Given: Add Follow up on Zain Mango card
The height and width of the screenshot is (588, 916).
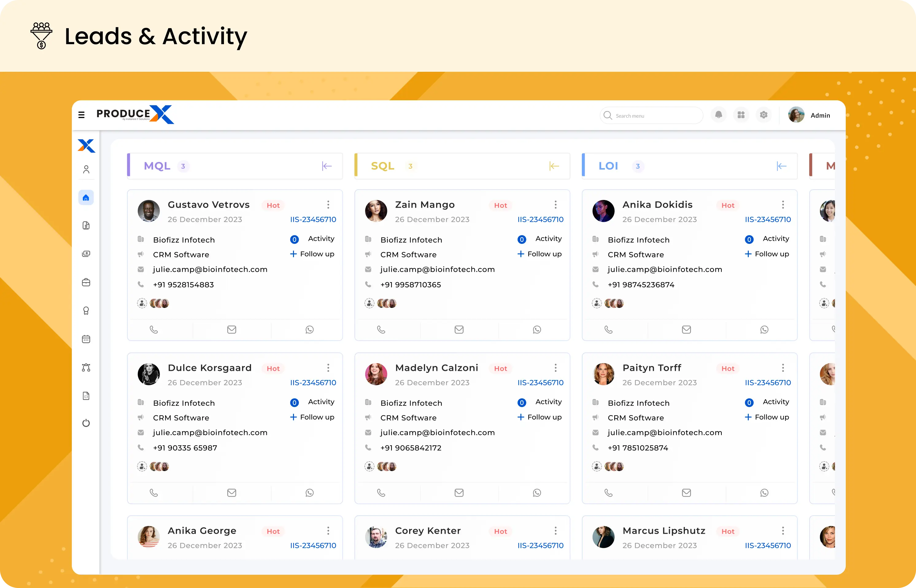Looking at the screenshot, I should (539, 254).
